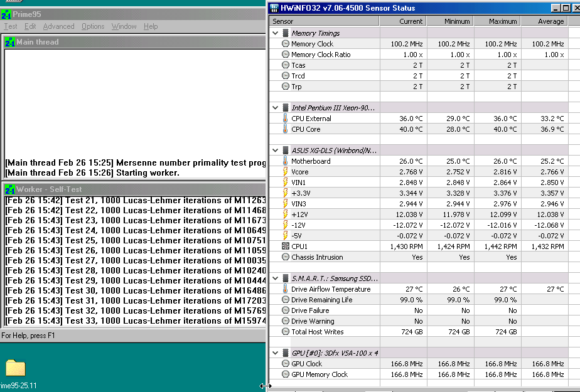580x392 pixels.
Task: Select the Total Host Writes 724 GB current value
Action: click(x=412, y=332)
